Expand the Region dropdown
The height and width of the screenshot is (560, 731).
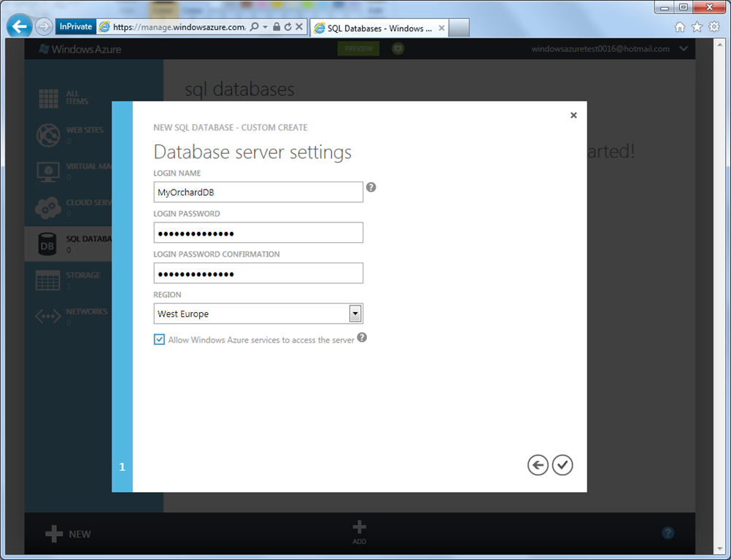[x=355, y=314]
